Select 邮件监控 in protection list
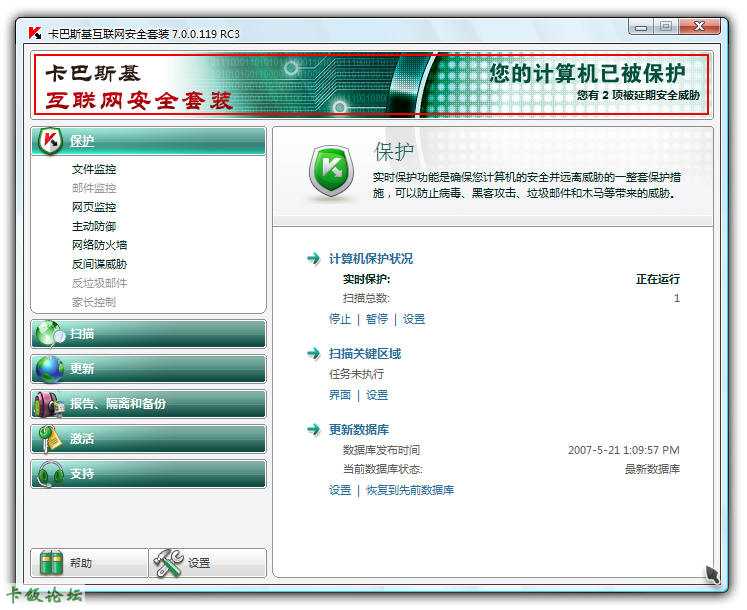 coord(94,188)
